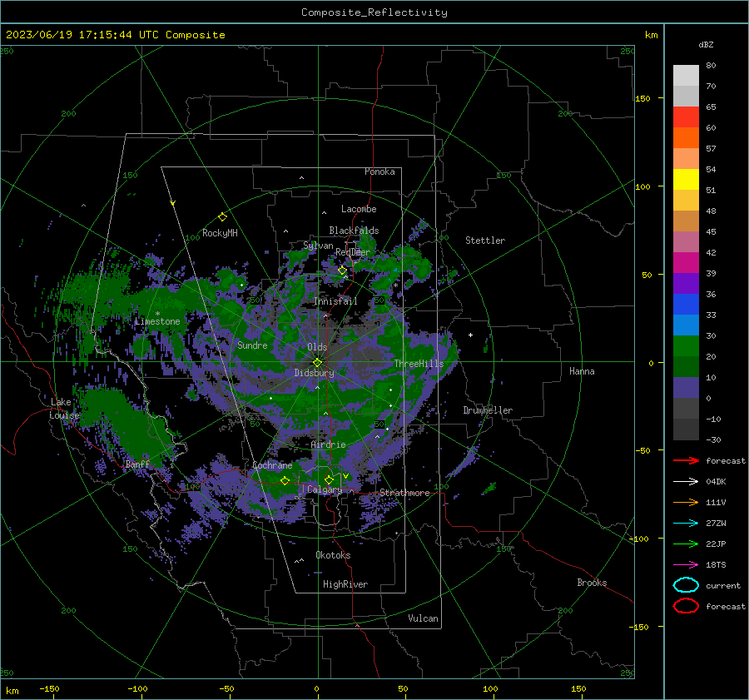Click the yellow diamond marker above Calgary label
Screen dimensions: 749x700
coord(329,479)
